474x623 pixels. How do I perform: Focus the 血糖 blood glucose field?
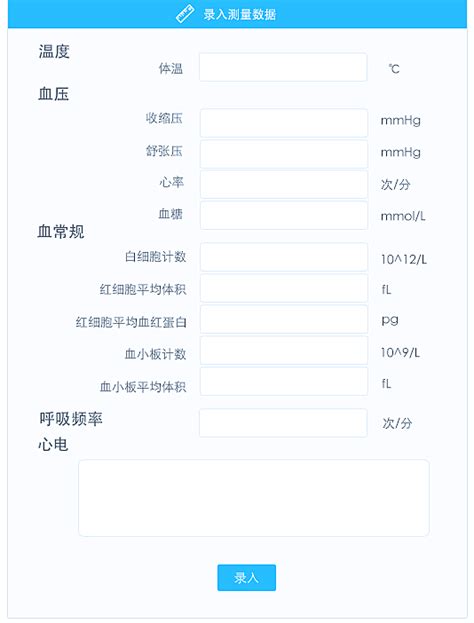point(284,215)
